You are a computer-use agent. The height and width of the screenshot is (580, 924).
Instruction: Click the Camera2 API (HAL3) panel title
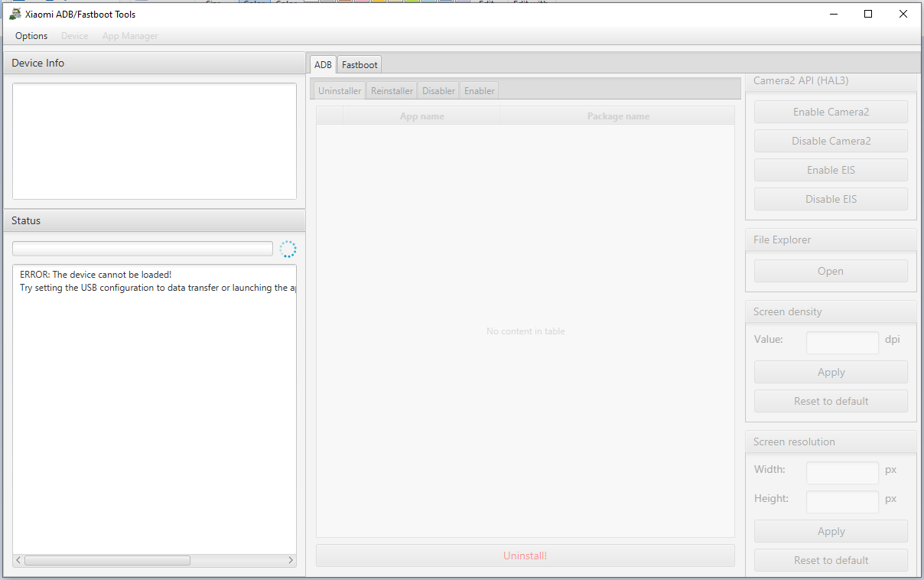coord(801,80)
